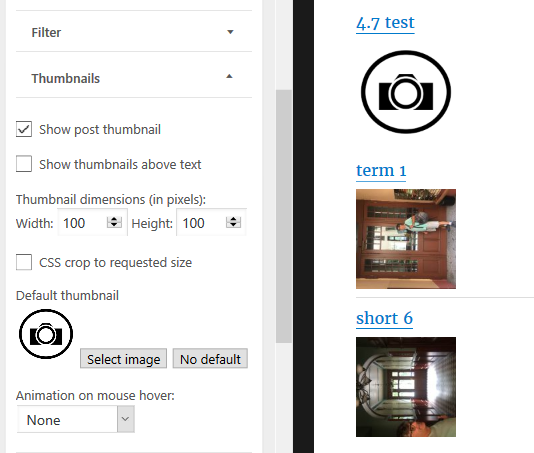
Task: Open the term 1 post link
Action: (381, 171)
